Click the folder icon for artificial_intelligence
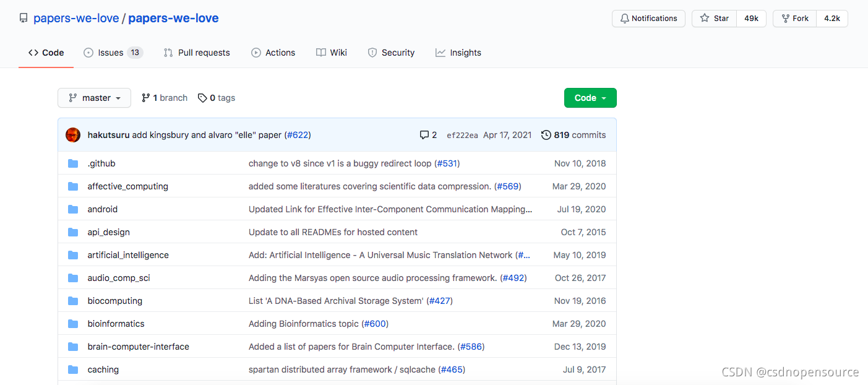 73,255
